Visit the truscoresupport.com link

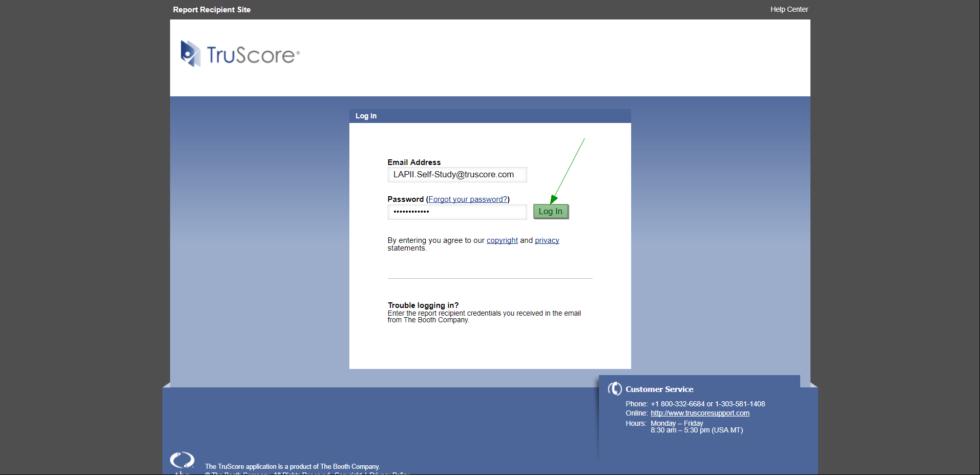pos(700,413)
